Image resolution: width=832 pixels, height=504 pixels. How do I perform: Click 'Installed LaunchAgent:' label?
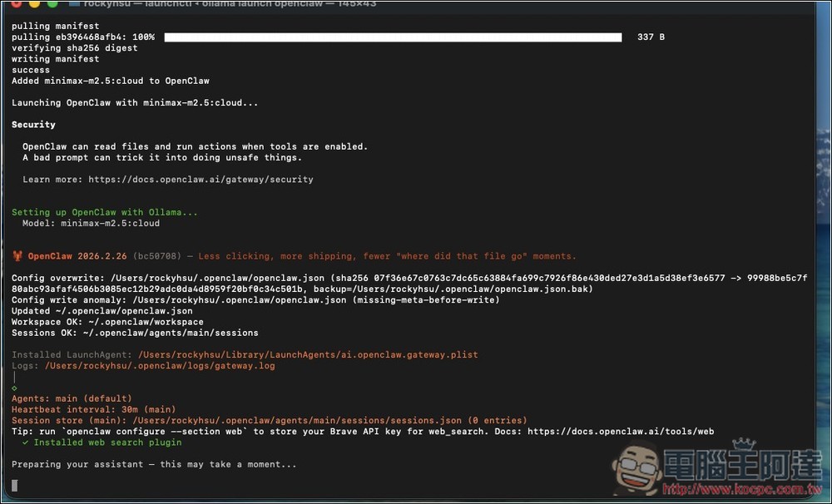(72, 354)
